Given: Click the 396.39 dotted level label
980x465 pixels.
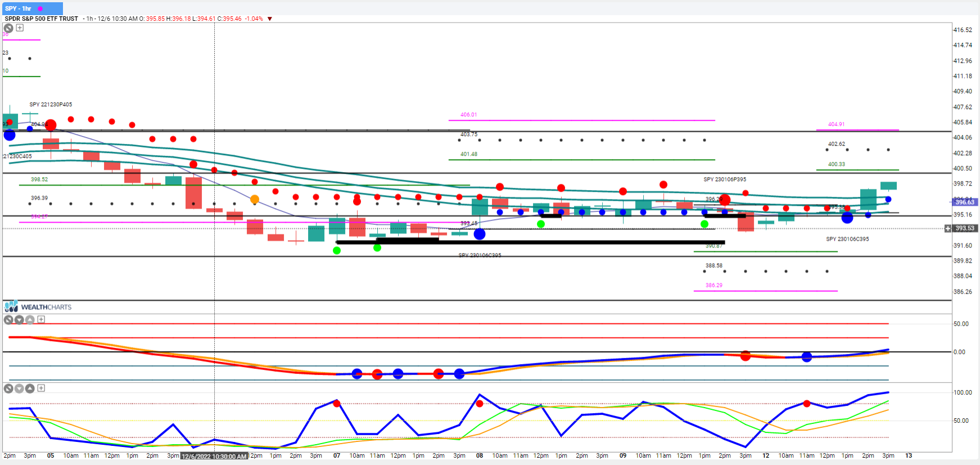Looking at the screenshot, I should pos(39,198).
